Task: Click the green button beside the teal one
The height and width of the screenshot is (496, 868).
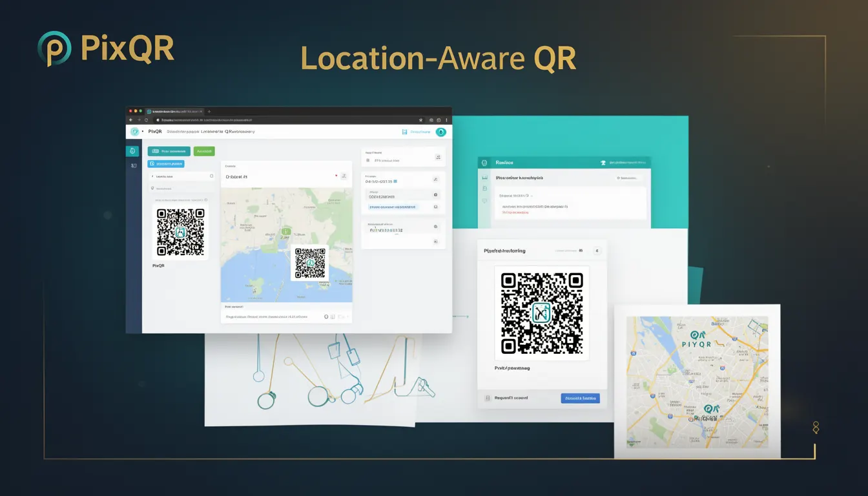Action: 204,151
